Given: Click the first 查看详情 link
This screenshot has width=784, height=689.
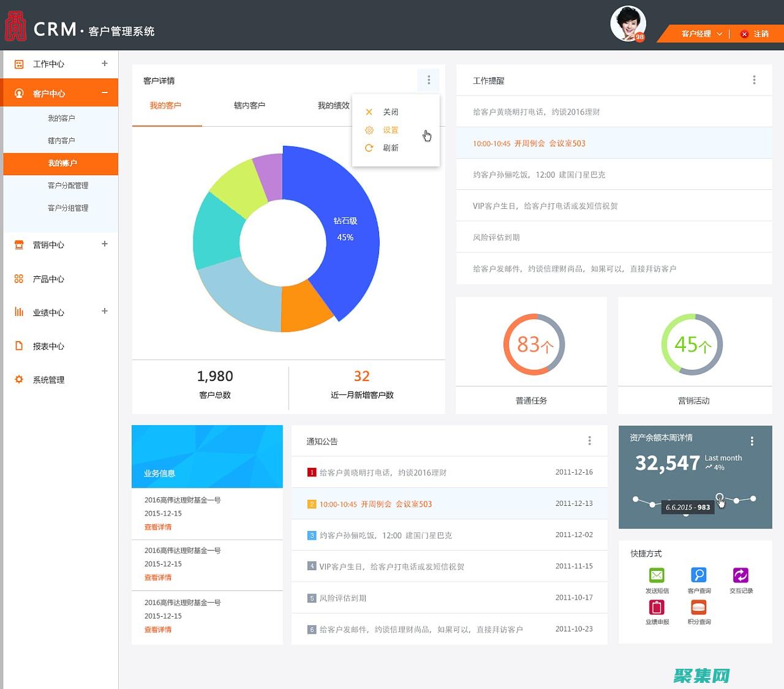Looking at the screenshot, I should coord(157,527).
